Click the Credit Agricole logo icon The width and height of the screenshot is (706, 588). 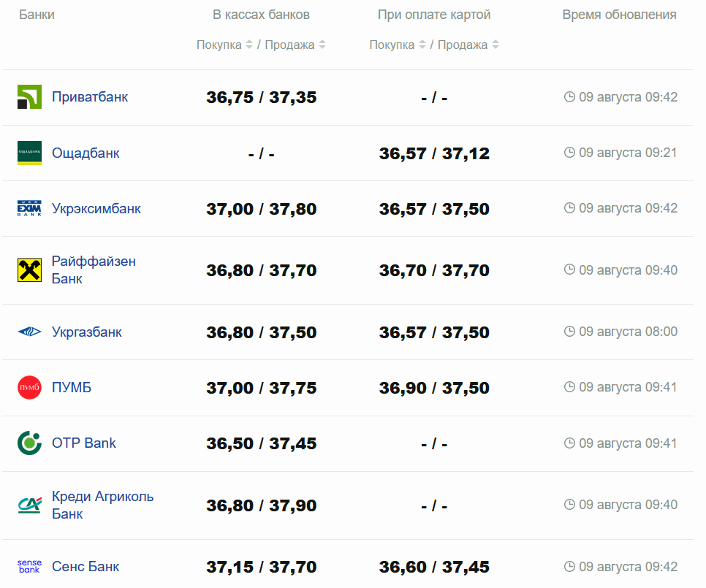tap(29, 505)
